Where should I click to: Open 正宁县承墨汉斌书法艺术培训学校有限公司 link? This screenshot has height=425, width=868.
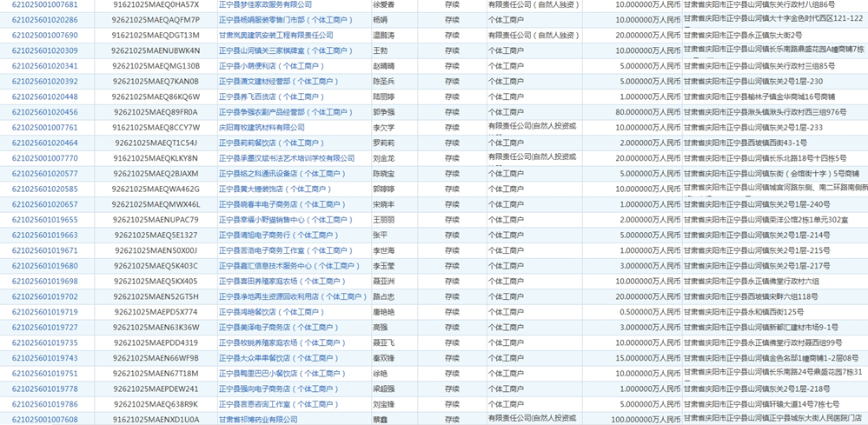pyautogui.click(x=286, y=158)
